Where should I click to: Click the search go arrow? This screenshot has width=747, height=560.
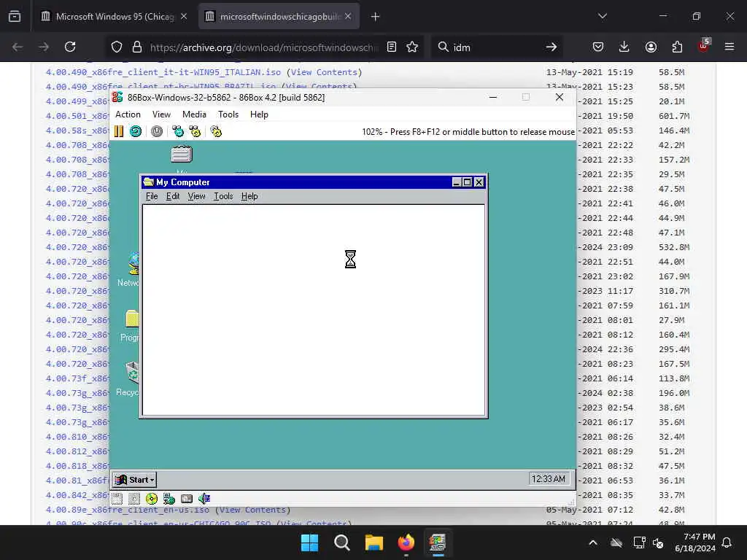click(551, 47)
